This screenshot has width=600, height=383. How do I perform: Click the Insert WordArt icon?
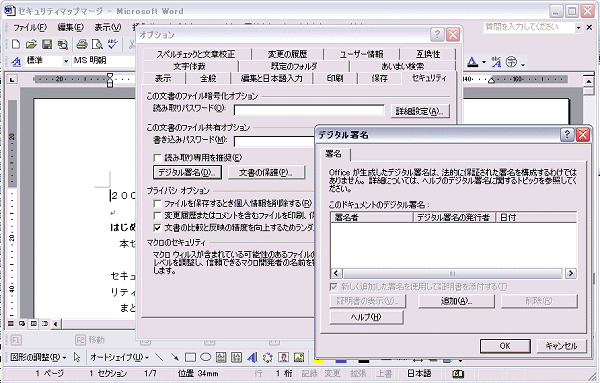pos(252,357)
